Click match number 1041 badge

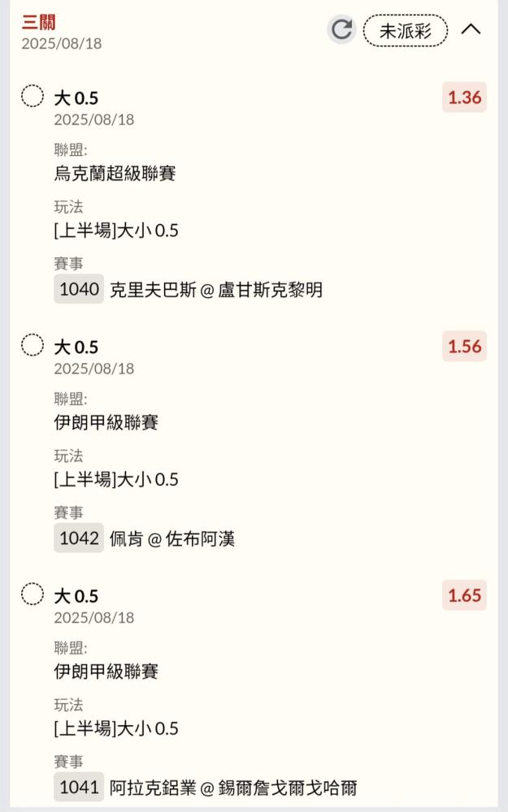point(79,787)
